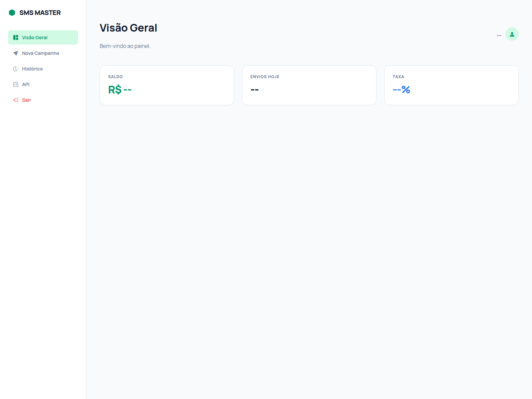Go to the Histórico page
This screenshot has width=532, height=399.
(x=32, y=68)
